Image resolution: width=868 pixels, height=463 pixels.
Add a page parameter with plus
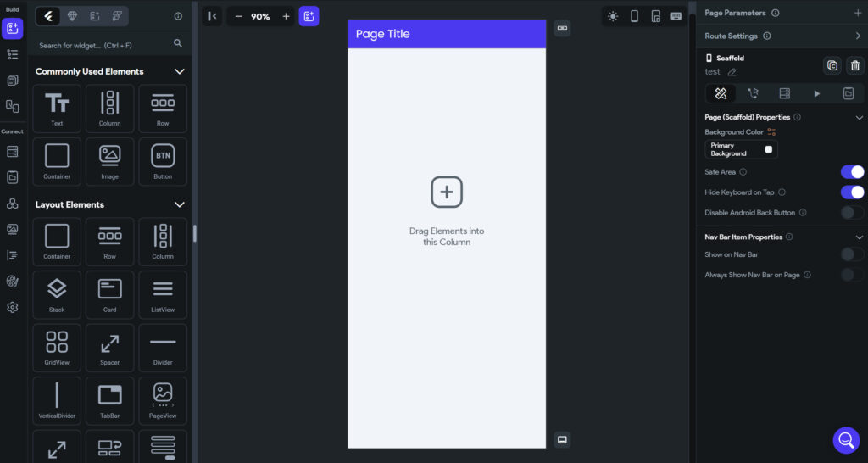pyautogui.click(x=858, y=13)
